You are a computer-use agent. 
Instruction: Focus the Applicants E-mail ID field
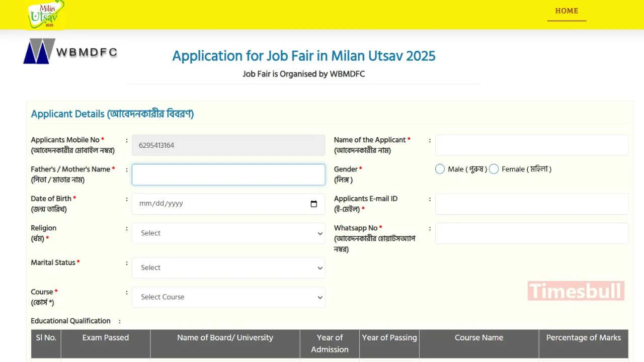tap(532, 204)
